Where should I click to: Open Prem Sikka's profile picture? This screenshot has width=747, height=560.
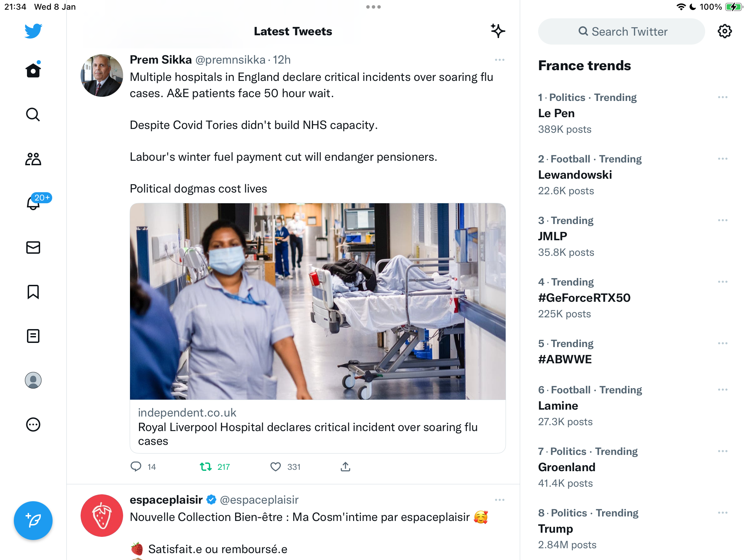coord(102,75)
